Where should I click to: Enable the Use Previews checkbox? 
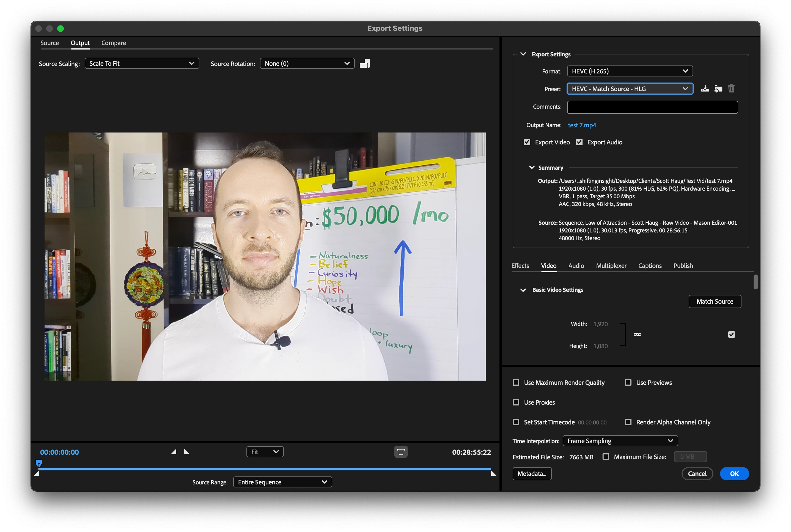628,382
